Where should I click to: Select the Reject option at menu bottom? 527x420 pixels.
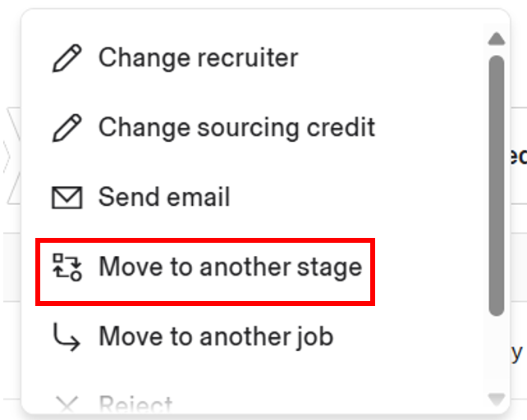(x=135, y=404)
